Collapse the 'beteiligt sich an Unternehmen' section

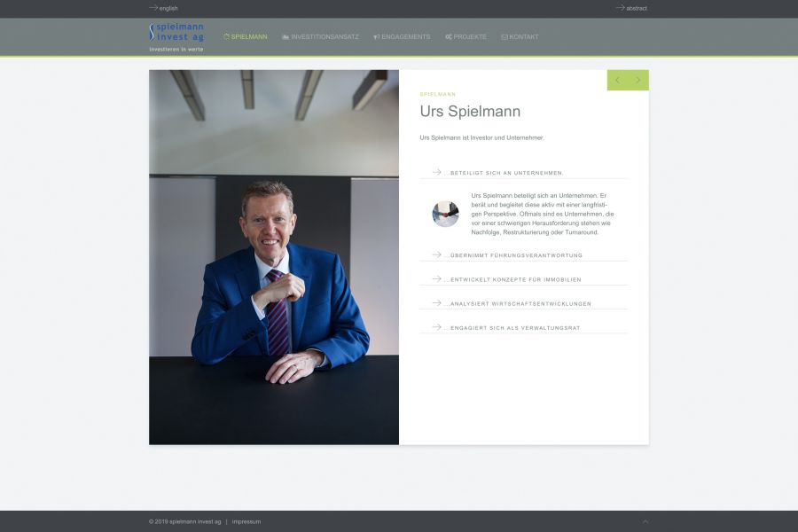point(524,173)
